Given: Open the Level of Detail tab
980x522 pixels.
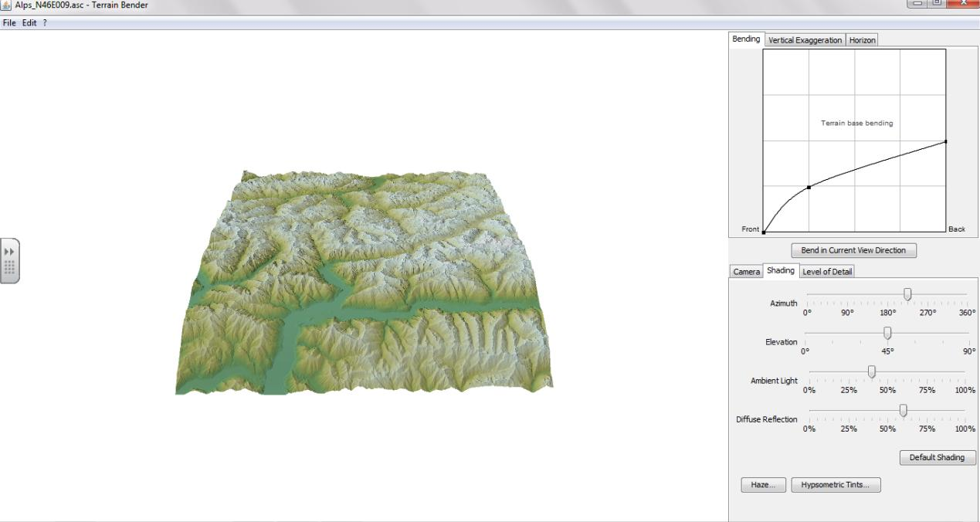Looking at the screenshot, I should pyautogui.click(x=827, y=271).
